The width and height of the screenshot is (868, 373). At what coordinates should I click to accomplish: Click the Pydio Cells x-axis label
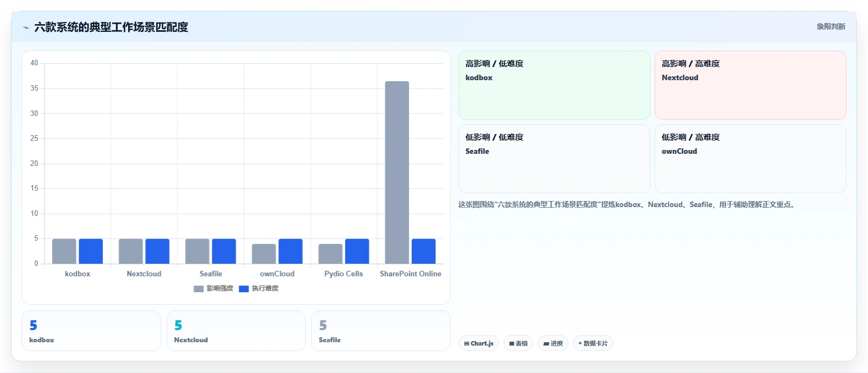(x=344, y=274)
